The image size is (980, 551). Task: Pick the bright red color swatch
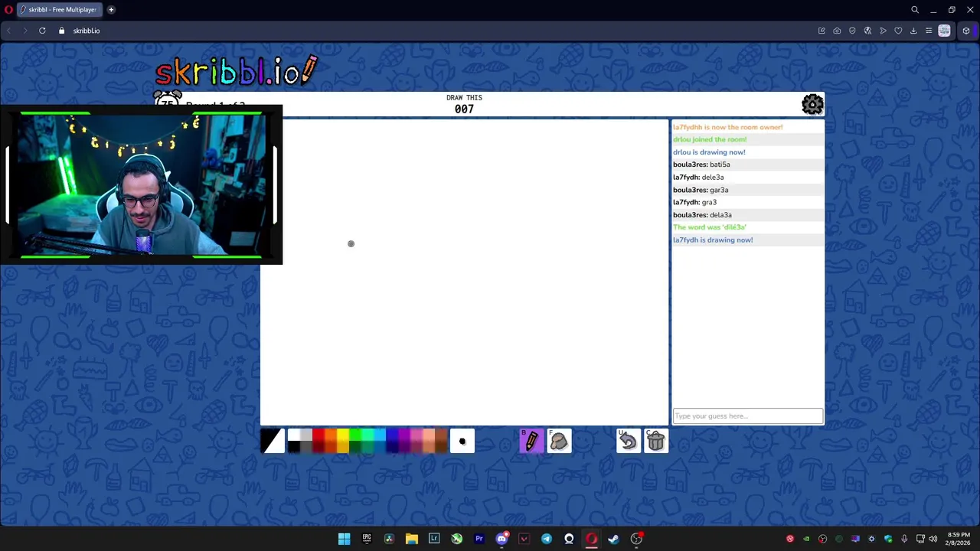318,435
